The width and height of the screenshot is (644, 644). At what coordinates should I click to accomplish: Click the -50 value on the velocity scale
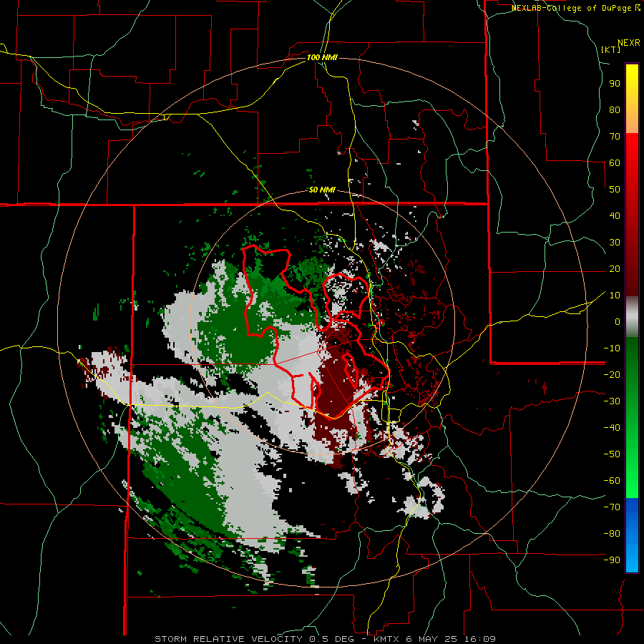click(x=612, y=454)
